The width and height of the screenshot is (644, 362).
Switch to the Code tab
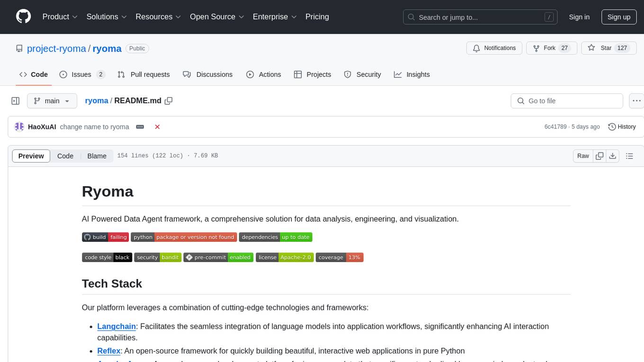[34, 74]
